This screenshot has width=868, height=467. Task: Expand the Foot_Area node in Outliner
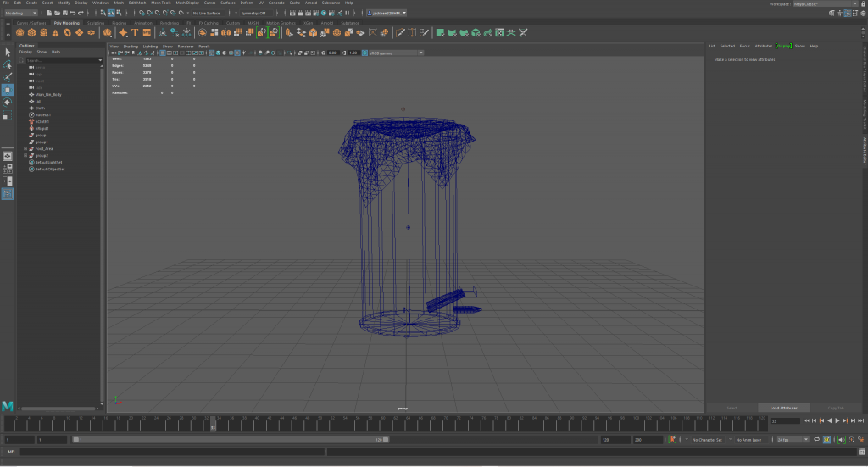(x=26, y=148)
